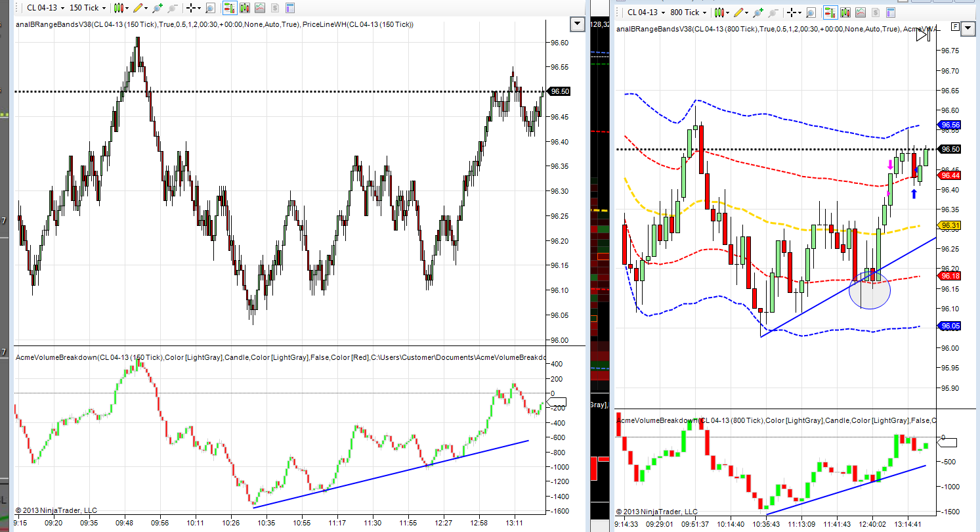Open Indicators icon in 800 Tick chart

[x=861, y=12]
